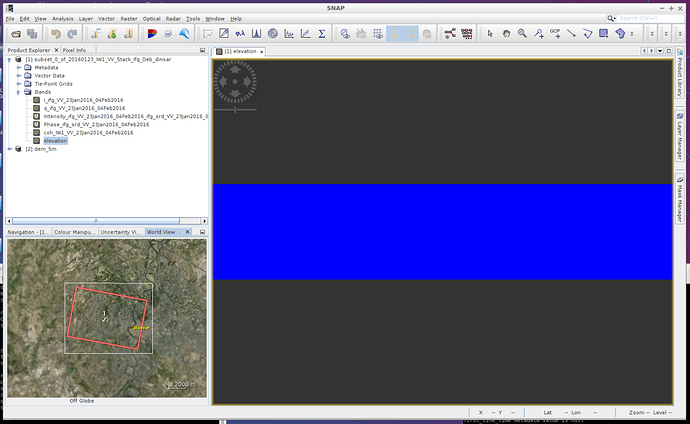Expand product [2] dem_5m
690x424 pixels.
9,149
